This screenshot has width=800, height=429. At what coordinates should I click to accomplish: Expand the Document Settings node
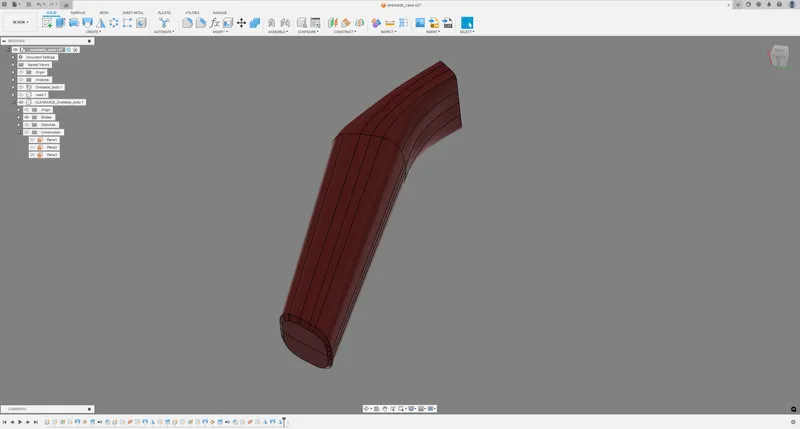pos(13,57)
